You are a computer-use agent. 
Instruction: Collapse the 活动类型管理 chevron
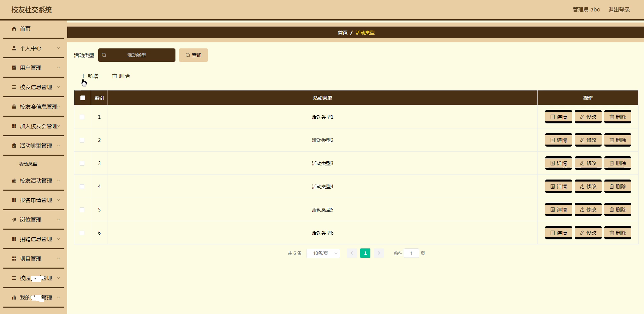58,146
